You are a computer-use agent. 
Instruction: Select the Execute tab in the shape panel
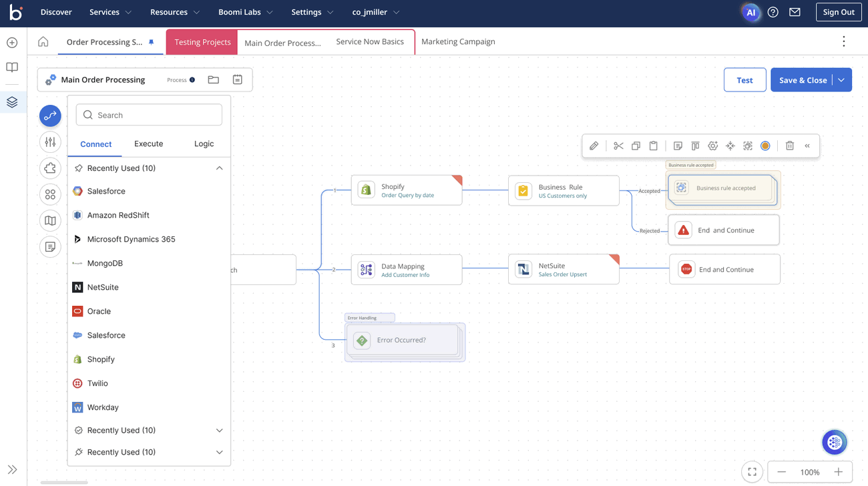coord(148,144)
